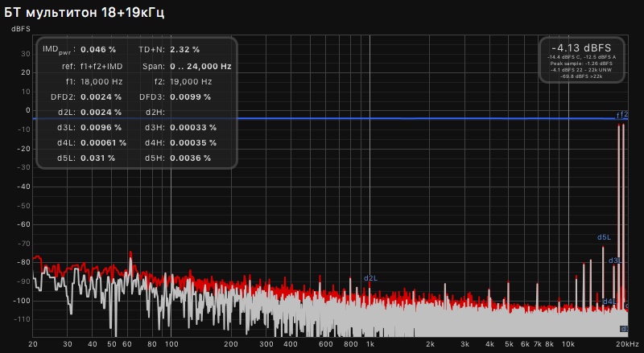This screenshot has height=353, width=644.
Task: Click the 300 tick on the frequency axis
Action: coord(266,344)
